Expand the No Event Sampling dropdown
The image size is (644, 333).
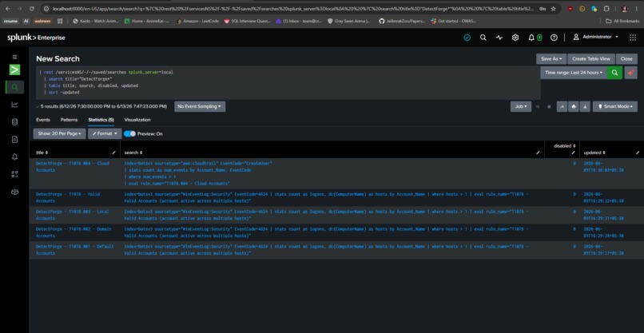pyautogui.click(x=200, y=106)
